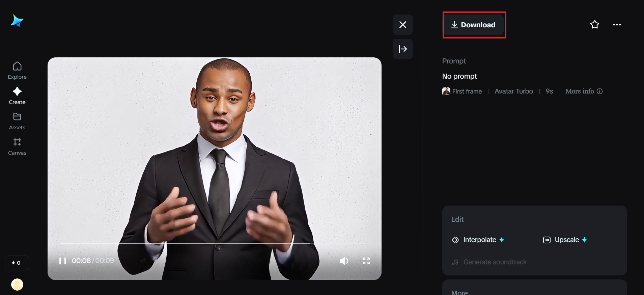The height and width of the screenshot is (295, 644).
Task: Open the user profile avatar
Action: pyautogui.click(x=17, y=285)
